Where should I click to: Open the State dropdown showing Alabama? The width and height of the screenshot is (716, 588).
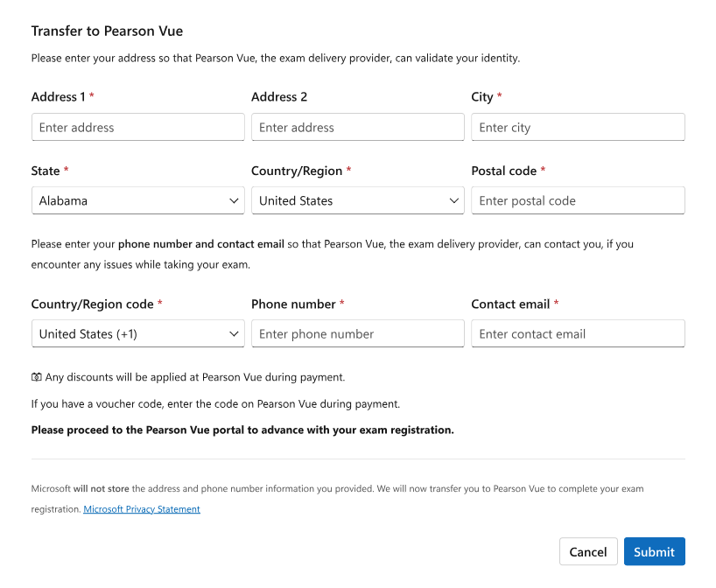tap(138, 200)
